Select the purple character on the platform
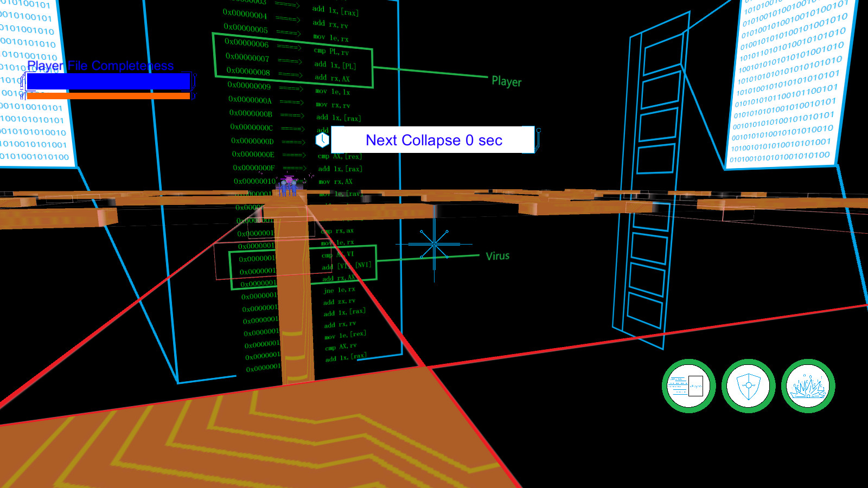Image resolution: width=868 pixels, height=488 pixels. click(288, 185)
